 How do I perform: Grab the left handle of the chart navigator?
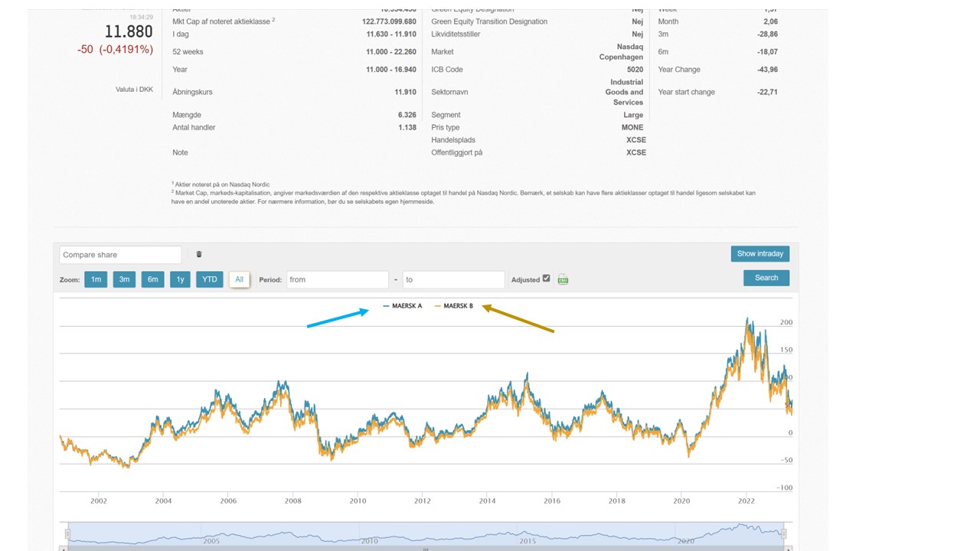point(67,533)
